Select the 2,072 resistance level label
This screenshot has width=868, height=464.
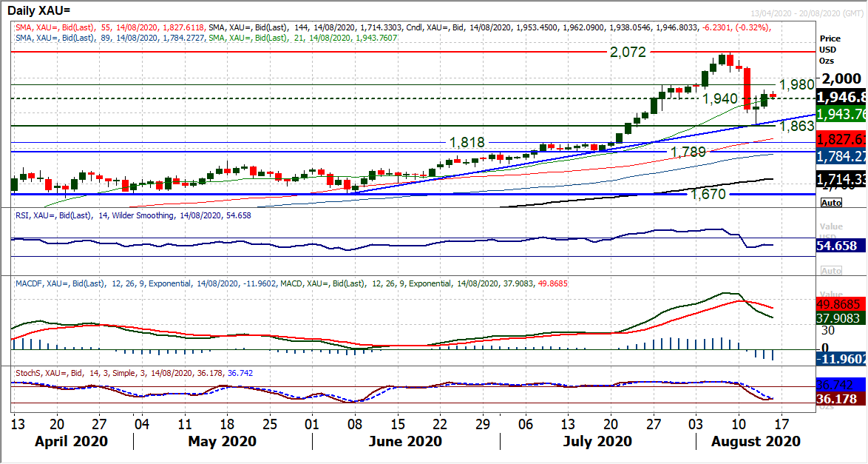coord(628,53)
